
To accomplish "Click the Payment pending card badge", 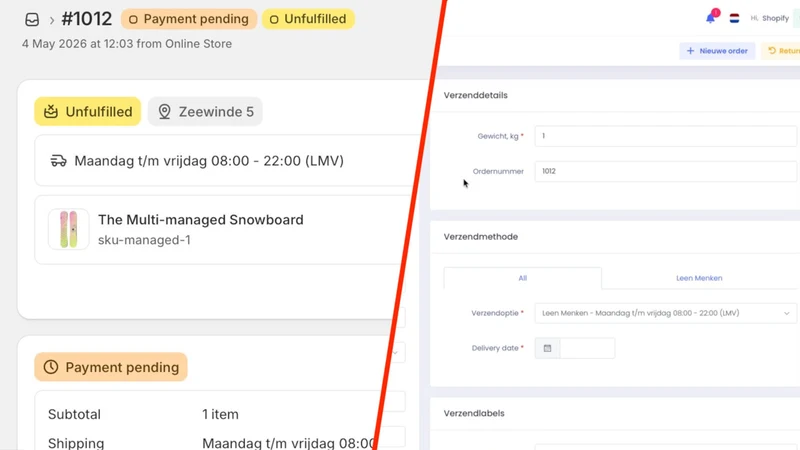I will click(x=111, y=367).
